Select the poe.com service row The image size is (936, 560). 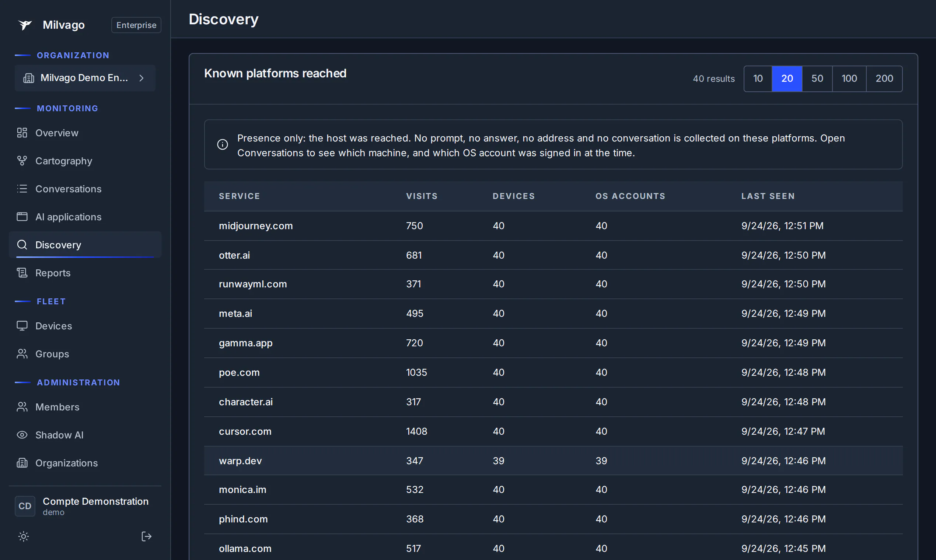pos(553,372)
